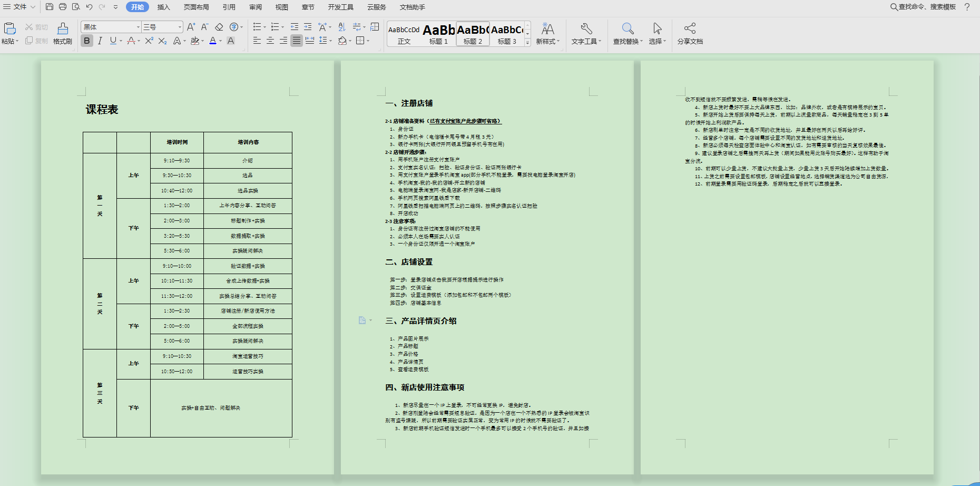
Task: Click the clear formatting eraser icon
Action: (x=219, y=27)
